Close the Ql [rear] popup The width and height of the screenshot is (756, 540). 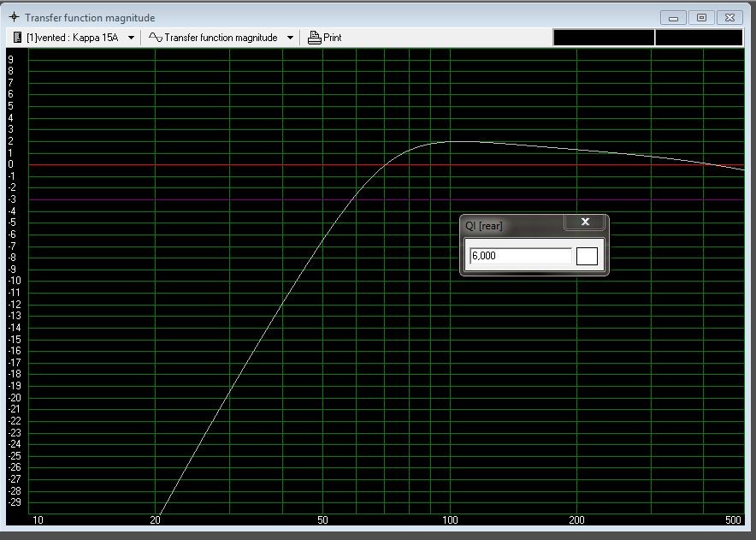pos(585,222)
